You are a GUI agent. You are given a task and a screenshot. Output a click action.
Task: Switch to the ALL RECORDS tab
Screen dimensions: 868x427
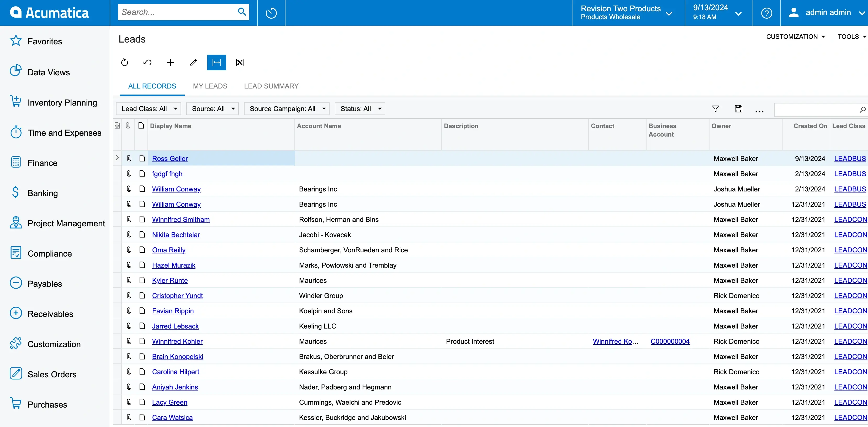pos(152,86)
